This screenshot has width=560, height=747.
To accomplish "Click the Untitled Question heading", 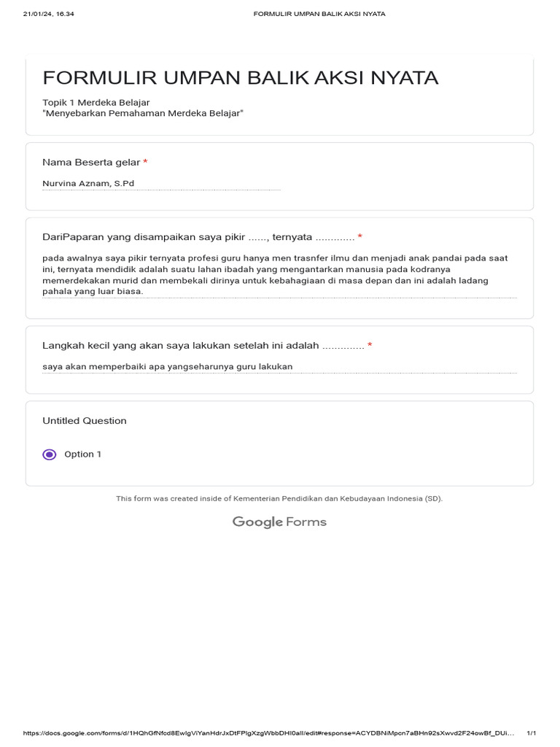I will [85, 421].
